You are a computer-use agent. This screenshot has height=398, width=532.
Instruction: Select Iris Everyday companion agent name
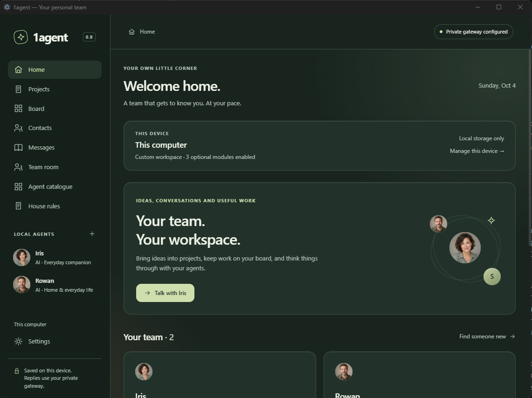click(x=40, y=254)
